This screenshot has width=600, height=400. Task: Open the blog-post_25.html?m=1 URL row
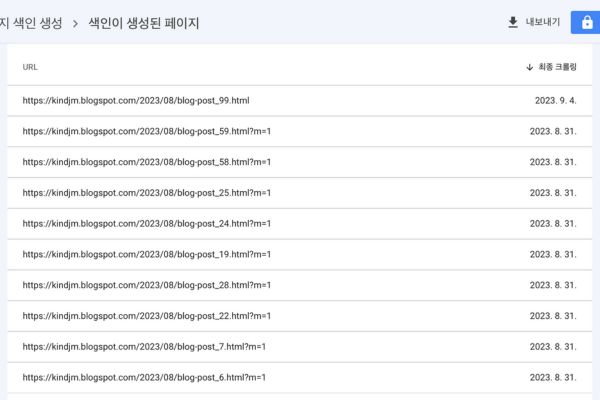[146, 193]
